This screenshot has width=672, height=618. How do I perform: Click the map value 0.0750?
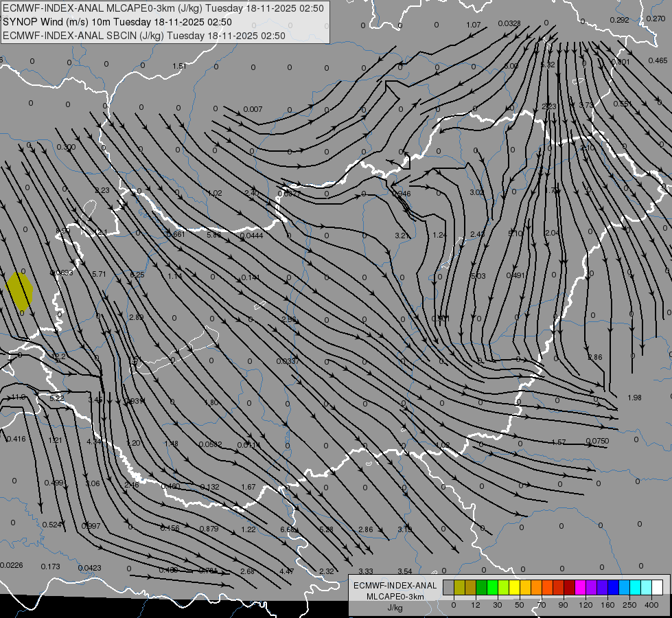pyautogui.click(x=597, y=441)
